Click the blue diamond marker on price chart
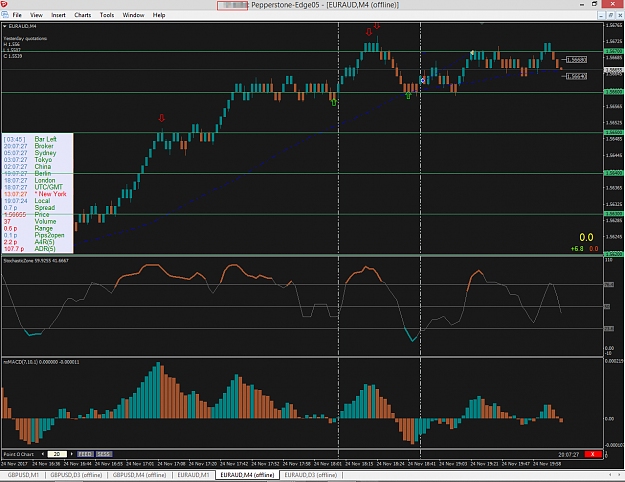Image resolution: width=625 pixels, height=482 pixels. click(423, 81)
